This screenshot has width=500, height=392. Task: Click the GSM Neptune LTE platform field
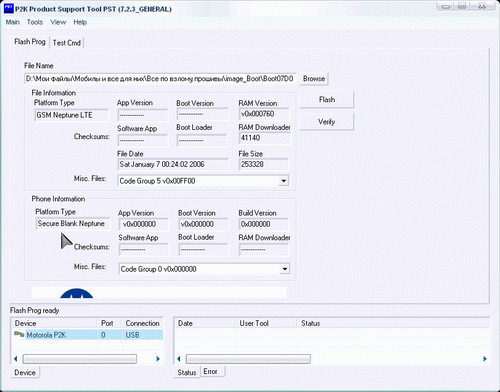71,115
